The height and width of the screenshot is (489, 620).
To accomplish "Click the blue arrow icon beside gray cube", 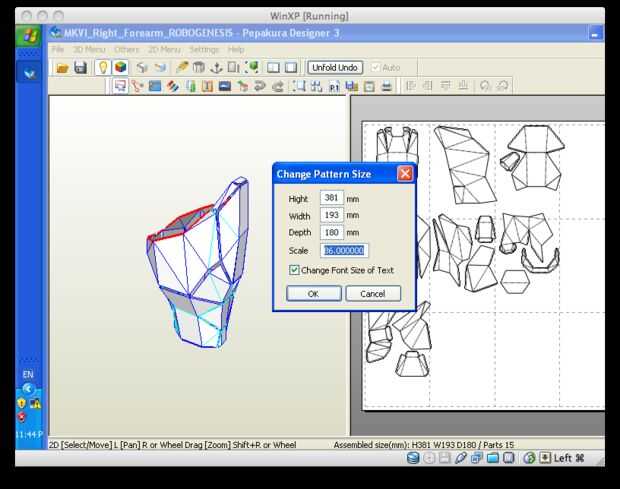I will point(160,68).
